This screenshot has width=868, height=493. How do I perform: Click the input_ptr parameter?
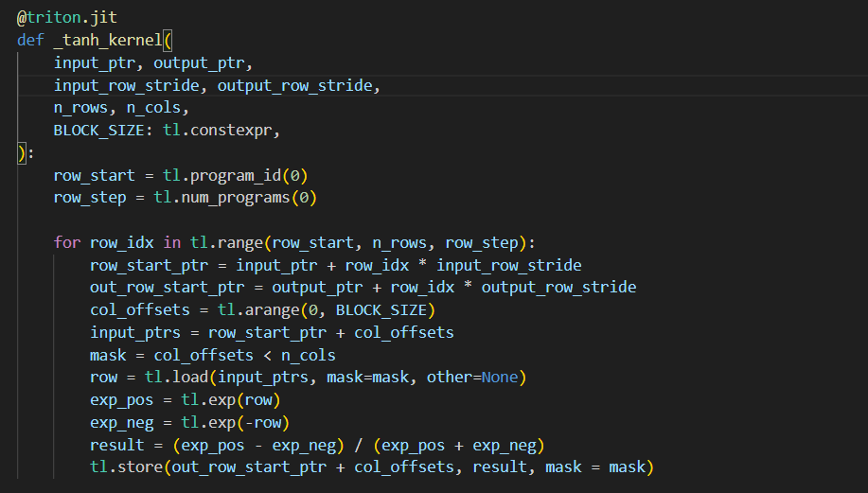click(x=94, y=63)
